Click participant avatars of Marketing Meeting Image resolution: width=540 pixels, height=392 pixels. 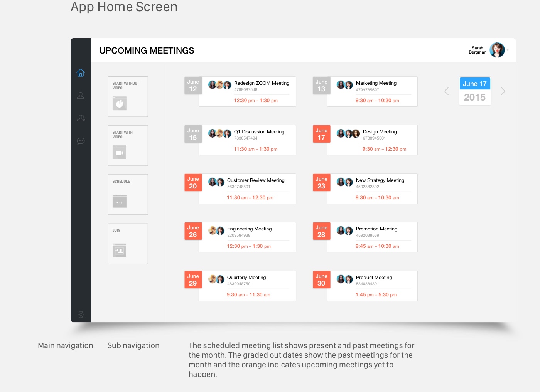345,85
